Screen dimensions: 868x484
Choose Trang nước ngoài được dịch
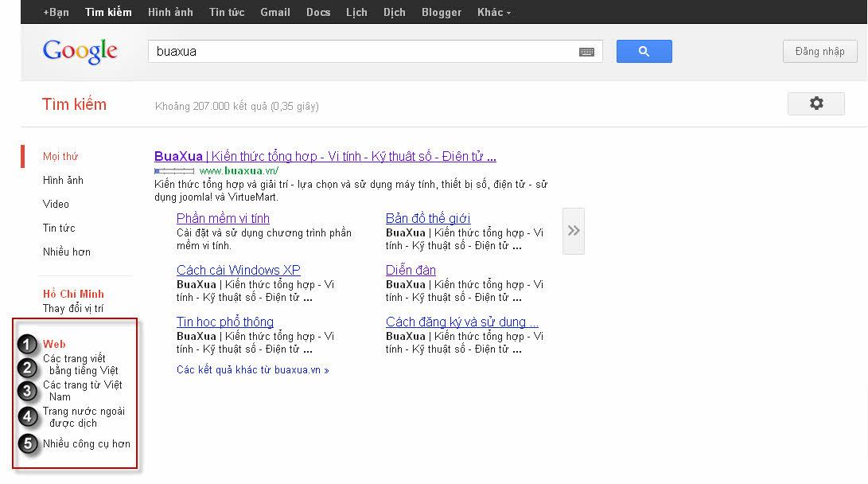(84, 417)
